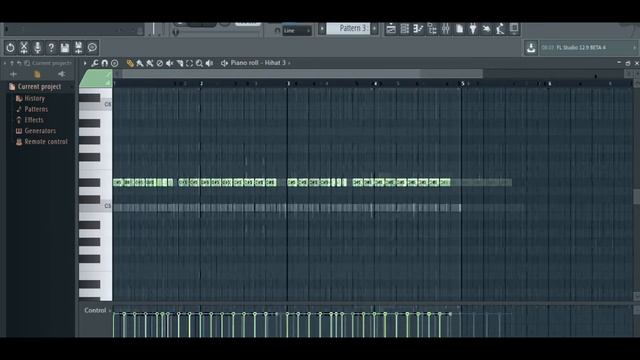Start one-click recording with microphone icon

coord(38,48)
